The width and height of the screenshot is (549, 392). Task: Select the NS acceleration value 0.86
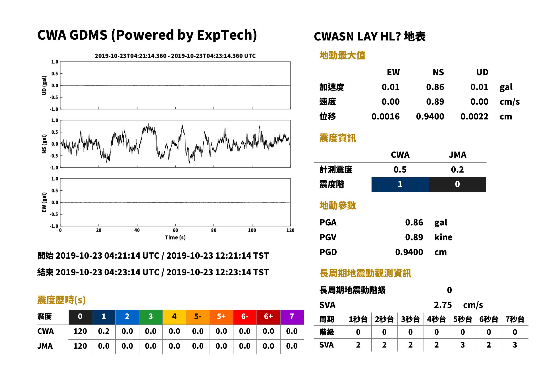point(435,87)
